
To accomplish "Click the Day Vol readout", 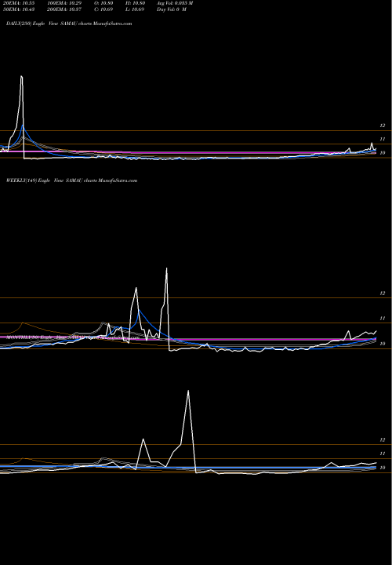I will point(172,9).
